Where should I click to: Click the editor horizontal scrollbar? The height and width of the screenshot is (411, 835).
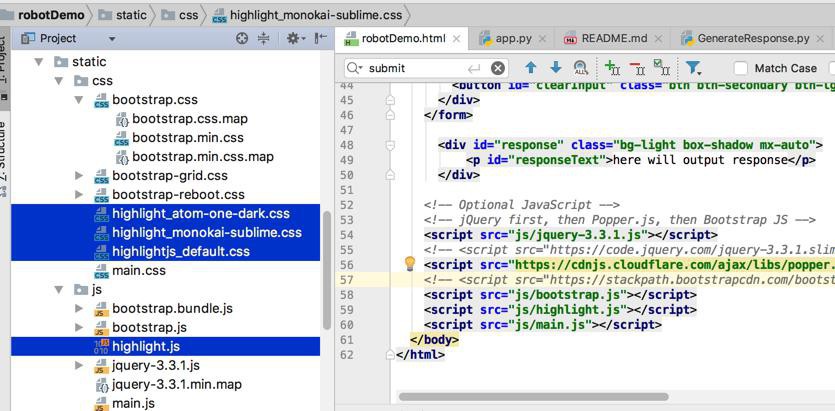533,397
